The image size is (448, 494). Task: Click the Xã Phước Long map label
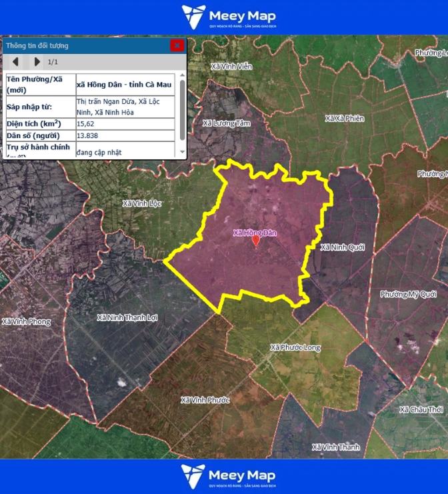pos(295,347)
